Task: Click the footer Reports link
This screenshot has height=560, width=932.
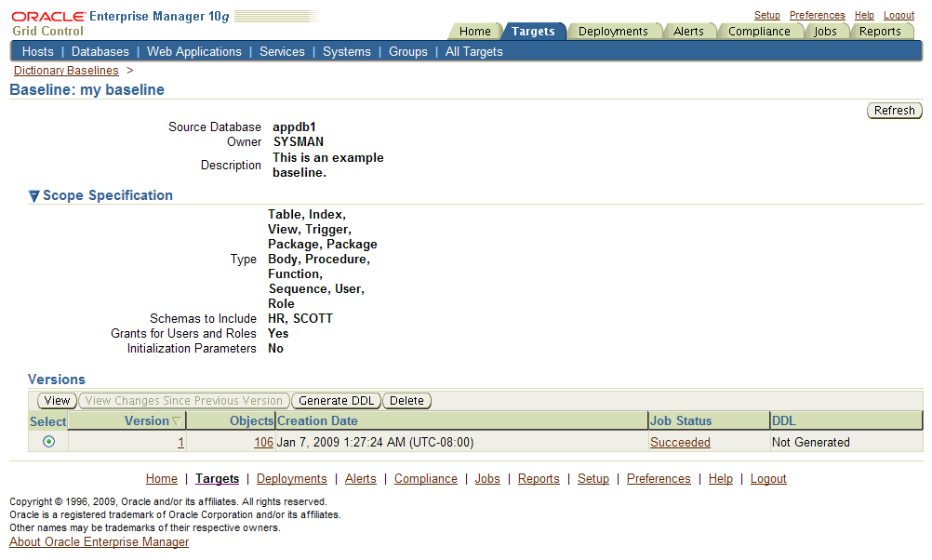Action: [x=539, y=478]
